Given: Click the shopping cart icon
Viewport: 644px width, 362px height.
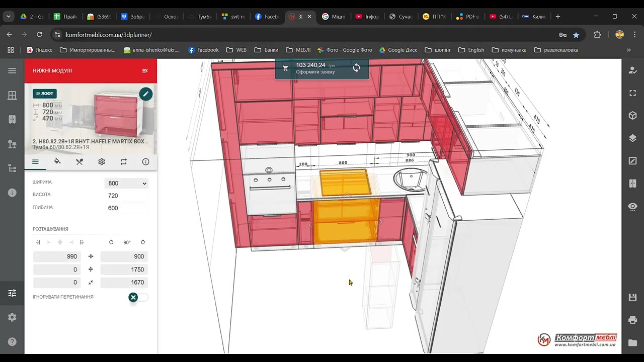Looking at the screenshot, I should [285, 68].
